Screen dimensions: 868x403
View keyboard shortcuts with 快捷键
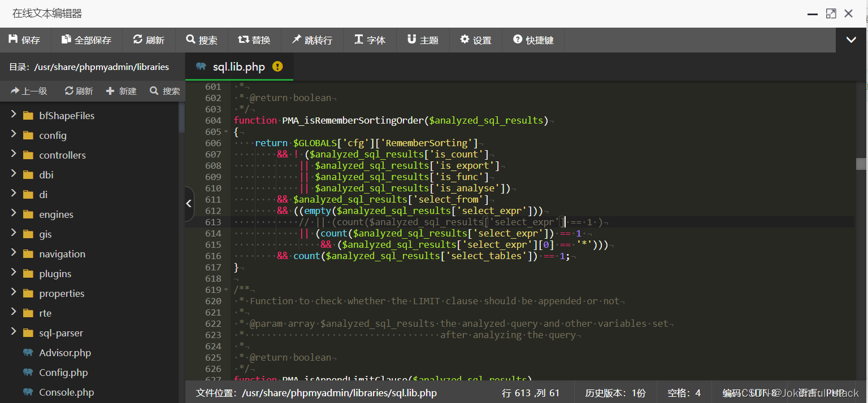point(532,40)
